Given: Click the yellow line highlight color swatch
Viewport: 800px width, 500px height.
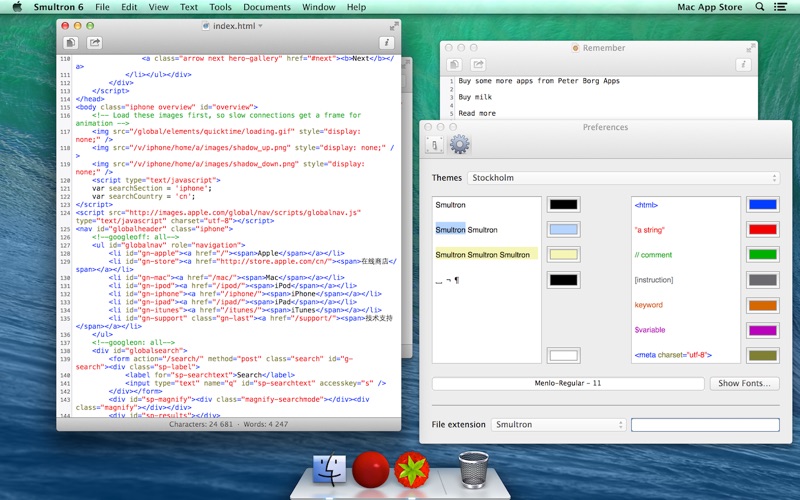Looking at the screenshot, I should point(564,255).
